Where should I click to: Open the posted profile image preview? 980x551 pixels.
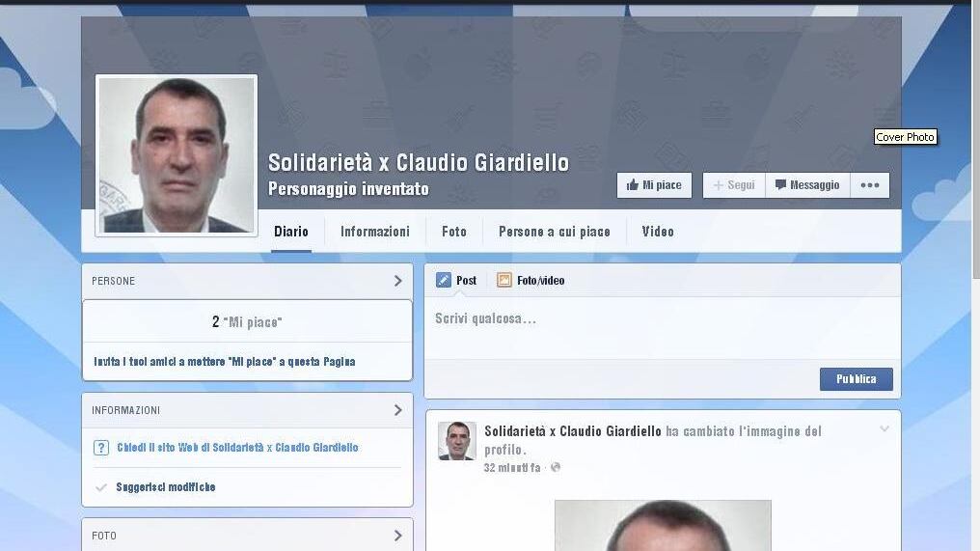pos(663,525)
